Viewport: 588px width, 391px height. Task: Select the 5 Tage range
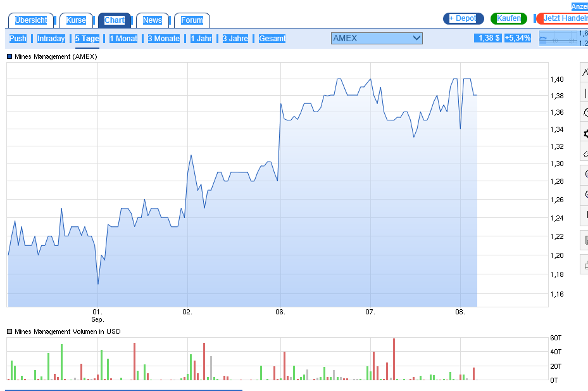(x=87, y=38)
